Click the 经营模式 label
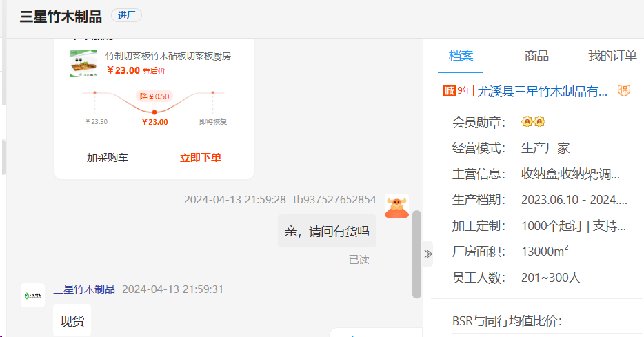The width and height of the screenshot is (644, 337). 479,148
